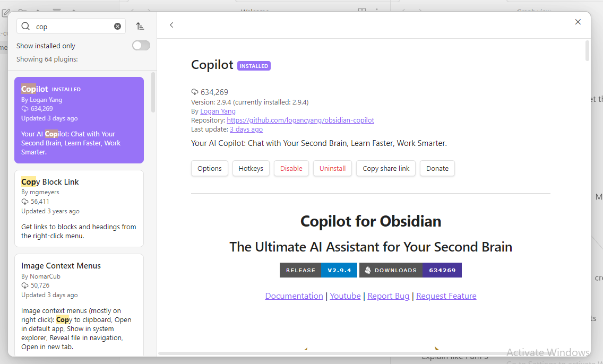Viewport: 603px width, 364px height.
Task: Open the Copy Block Link plugin card
Action: point(79,209)
